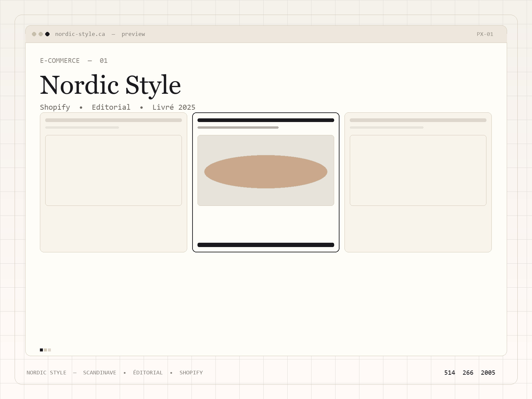Click footer text 'NORDIC STYLE'
Screen dimensions: 532x399
pos(47,372)
